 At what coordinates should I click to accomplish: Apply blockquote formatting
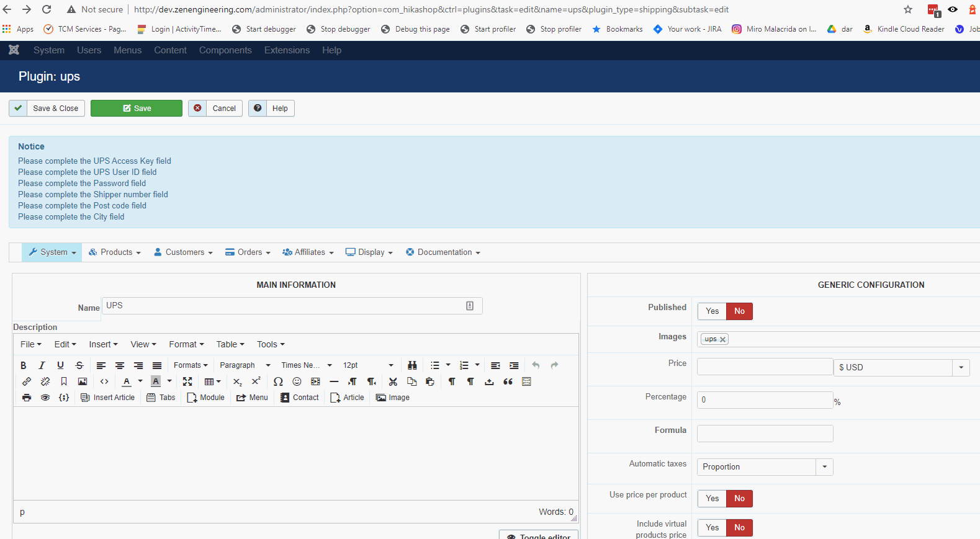click(508, 381)
